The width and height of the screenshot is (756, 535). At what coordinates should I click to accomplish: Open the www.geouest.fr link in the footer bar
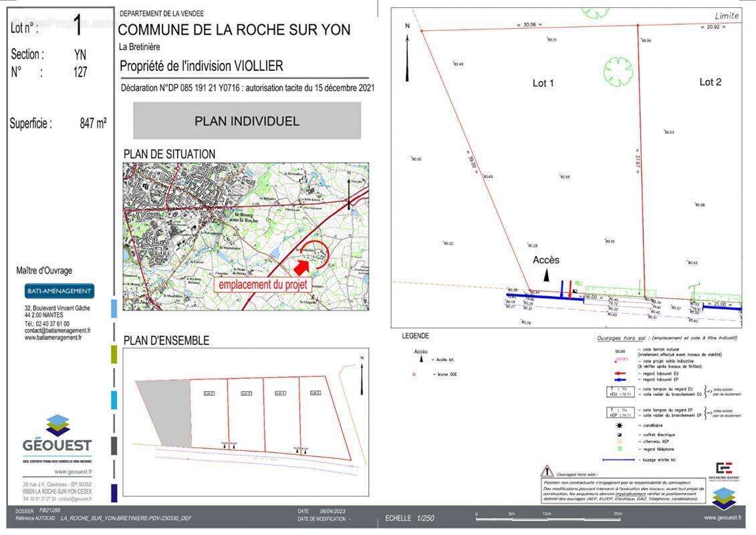click(722, 517)
